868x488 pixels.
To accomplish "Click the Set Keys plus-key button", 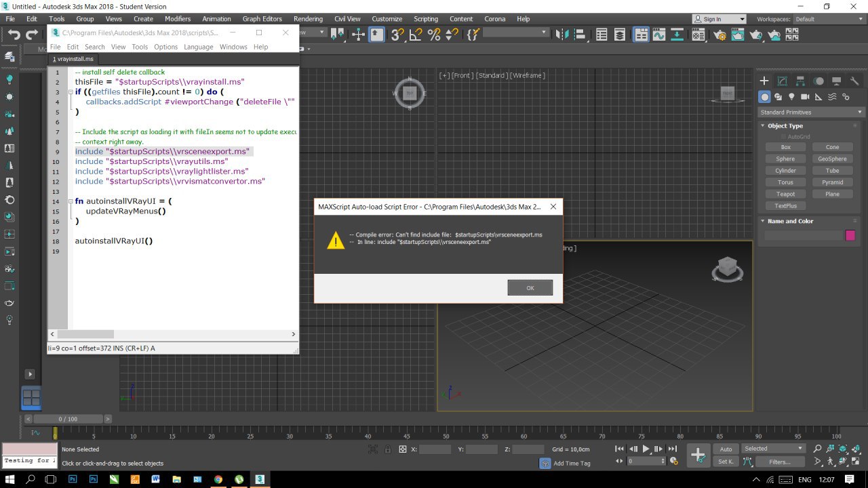I will [x=698, y=455].
